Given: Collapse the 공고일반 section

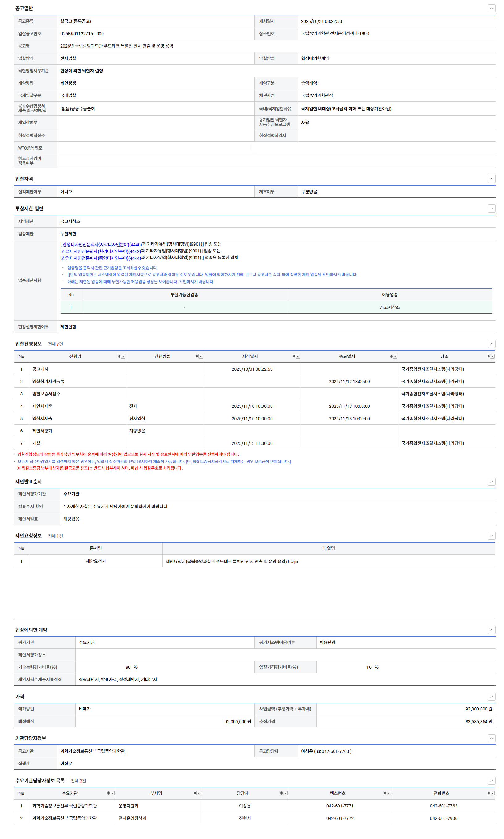Looking at the screenshot, I should (x=491, y=8).
